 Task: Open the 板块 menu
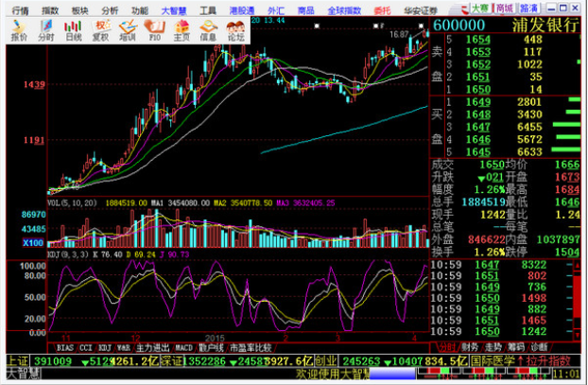(79, 10)
